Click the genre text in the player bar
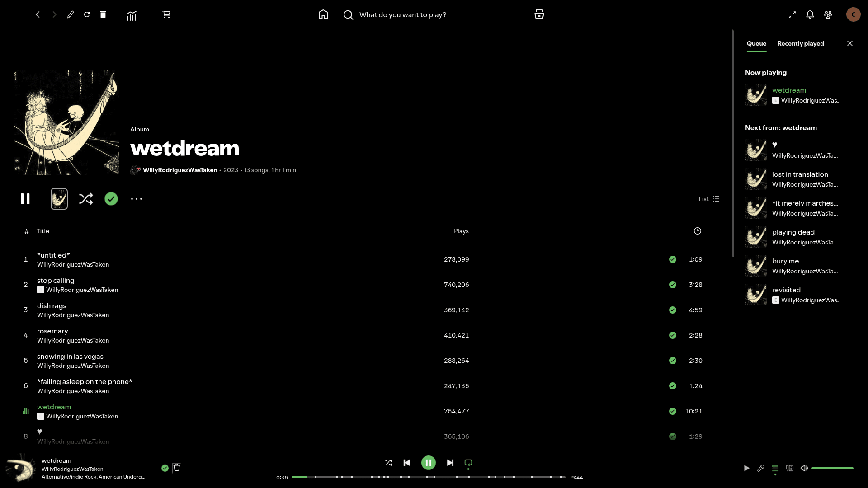This screenshot has height=488, width=868. coord(94,477)
